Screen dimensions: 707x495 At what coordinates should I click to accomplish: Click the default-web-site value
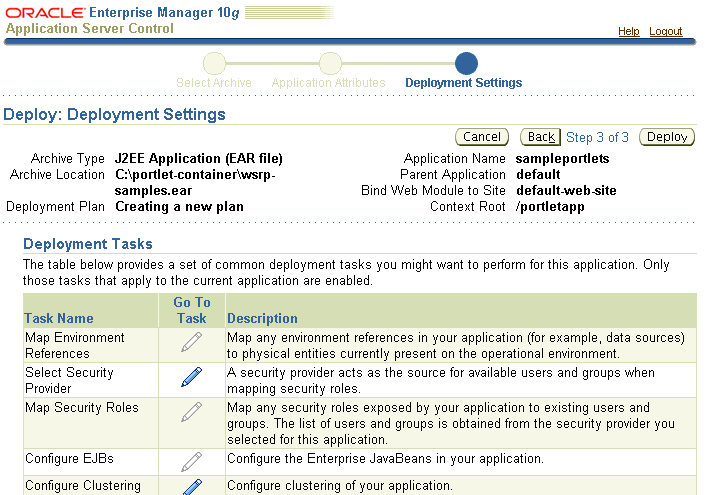[566, 190]
